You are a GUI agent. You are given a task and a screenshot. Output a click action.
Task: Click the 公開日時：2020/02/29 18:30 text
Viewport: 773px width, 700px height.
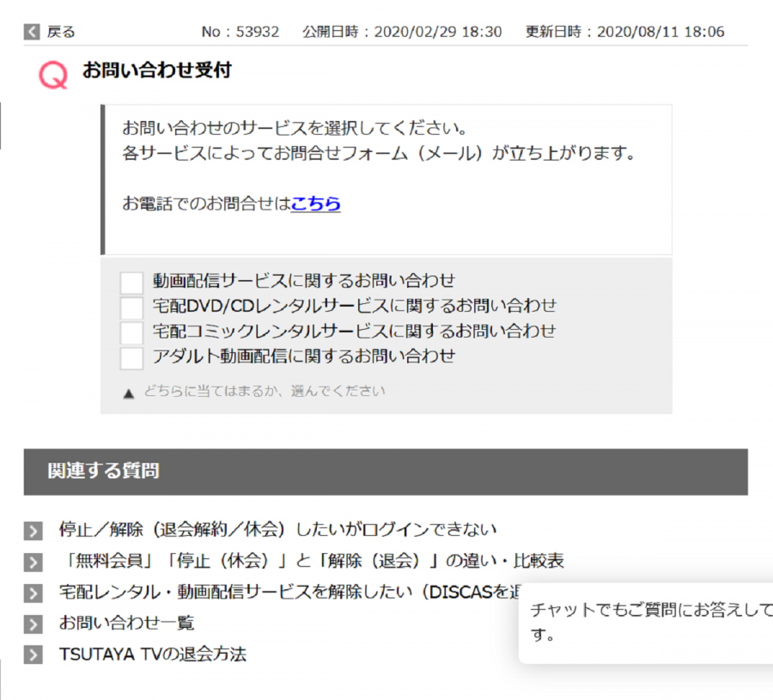[402, 32]
